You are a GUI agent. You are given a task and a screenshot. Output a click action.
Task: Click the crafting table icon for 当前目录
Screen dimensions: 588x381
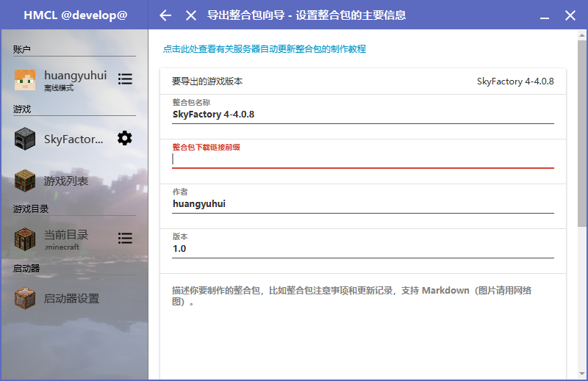[x=25, y=239]
